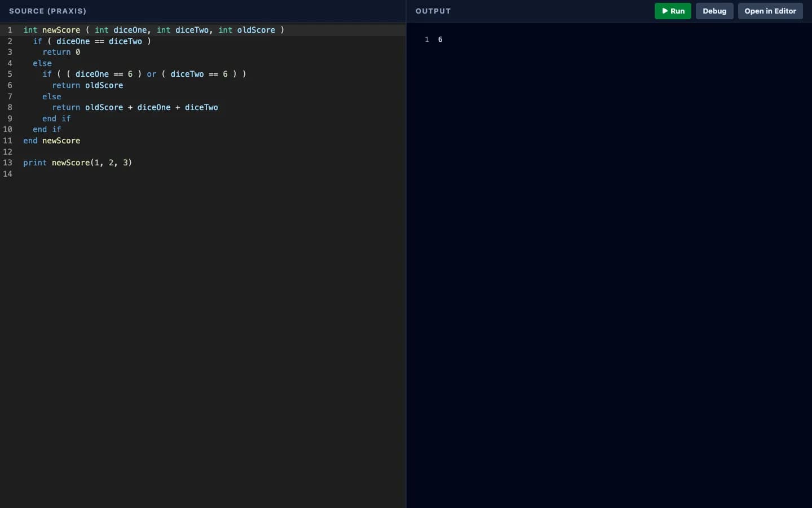Screen dimensions: 812x508
Task: Open the Debug mode
Action: (x=714, y=11)
